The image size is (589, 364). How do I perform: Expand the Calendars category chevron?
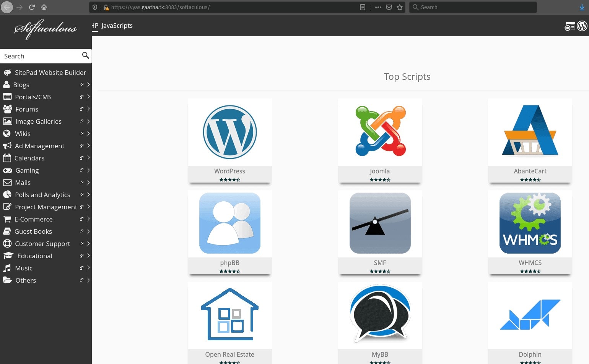tap(88, 158)
